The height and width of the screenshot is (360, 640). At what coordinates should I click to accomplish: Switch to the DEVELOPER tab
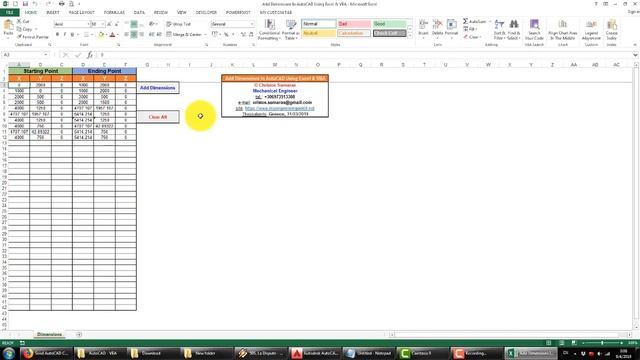coord(206,12)
